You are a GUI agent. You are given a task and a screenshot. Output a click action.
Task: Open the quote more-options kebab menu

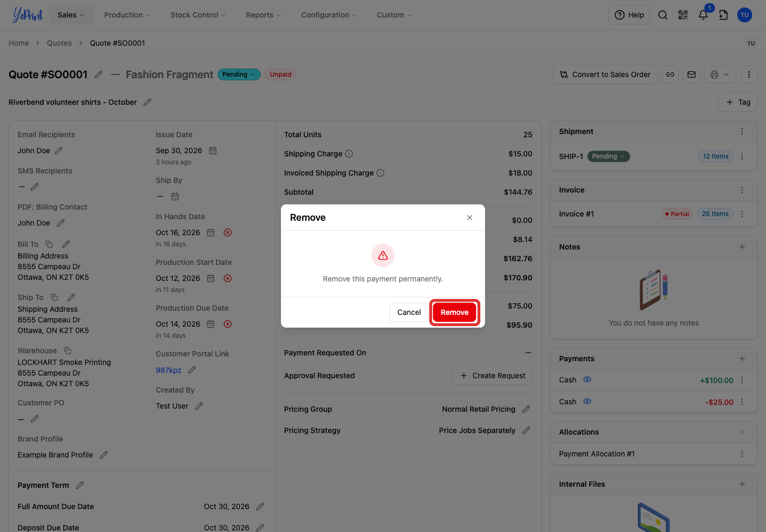click(749, 74)
